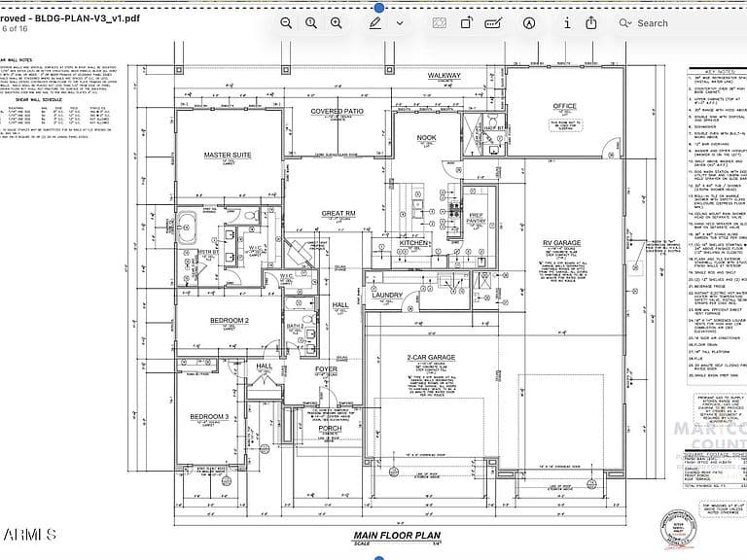The image size is (747, 560).
Task: Click the BLDG-PLAN-V3_v1.pdf document title
Action: tap(70, 19)
